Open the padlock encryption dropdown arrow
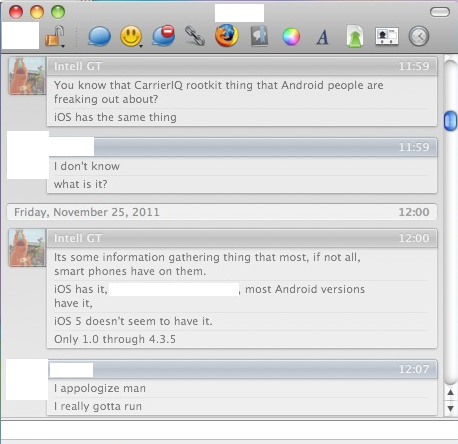The height and width of the screenshot is (444, 458). click(x=63, y=46)
